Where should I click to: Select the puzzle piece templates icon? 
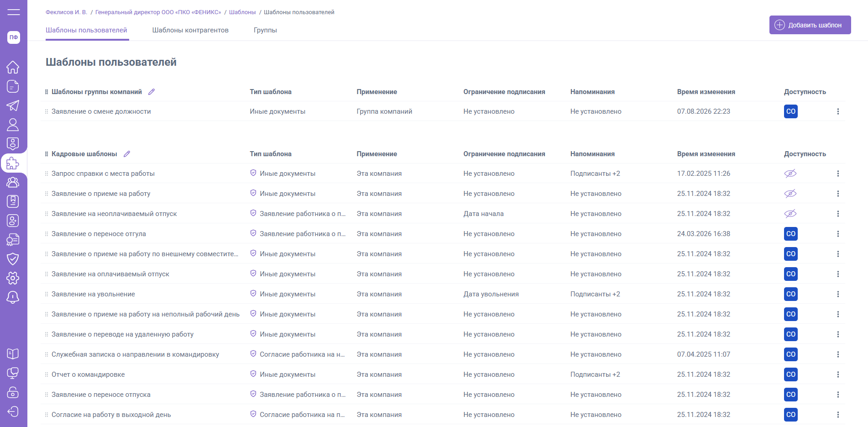[13, 163]
